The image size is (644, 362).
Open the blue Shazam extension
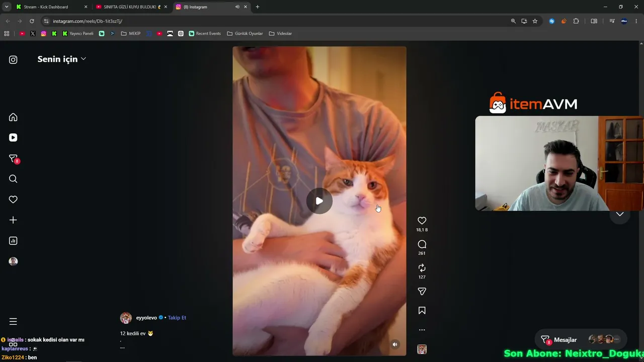point(552,21)
